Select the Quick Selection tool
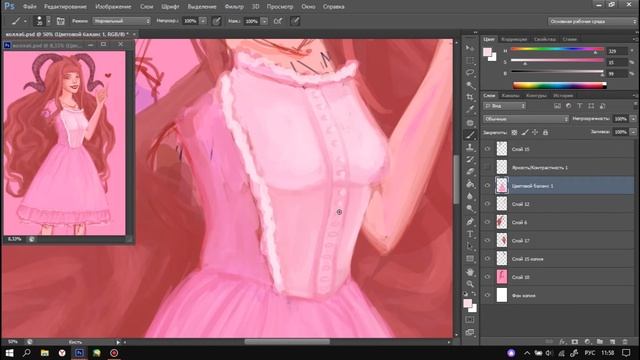This screenshot has width=640, height=360. point(470,85)
